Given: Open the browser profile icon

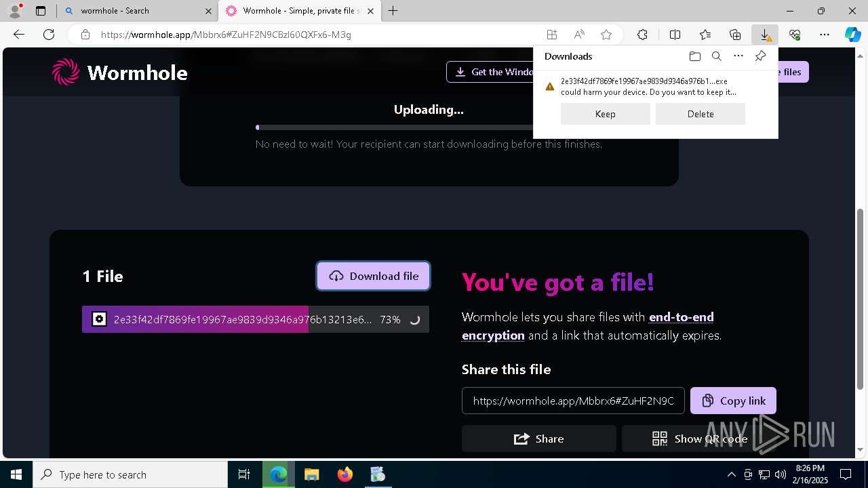Looking at the screenshot, I should pyautogui.click(x=15, y=11).
